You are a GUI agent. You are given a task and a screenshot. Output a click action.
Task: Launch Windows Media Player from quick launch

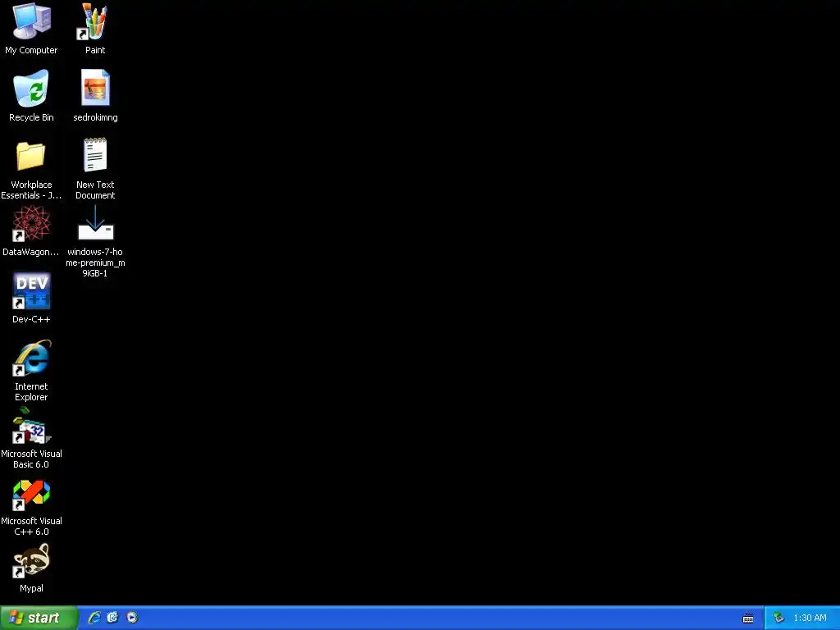coord(132,618)
